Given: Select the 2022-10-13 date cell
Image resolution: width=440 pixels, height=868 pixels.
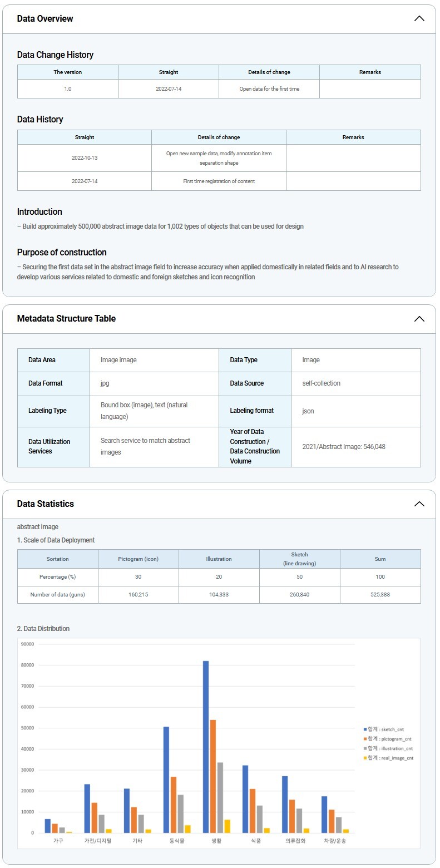Looking at the screenshot, I should coord(85,158).
